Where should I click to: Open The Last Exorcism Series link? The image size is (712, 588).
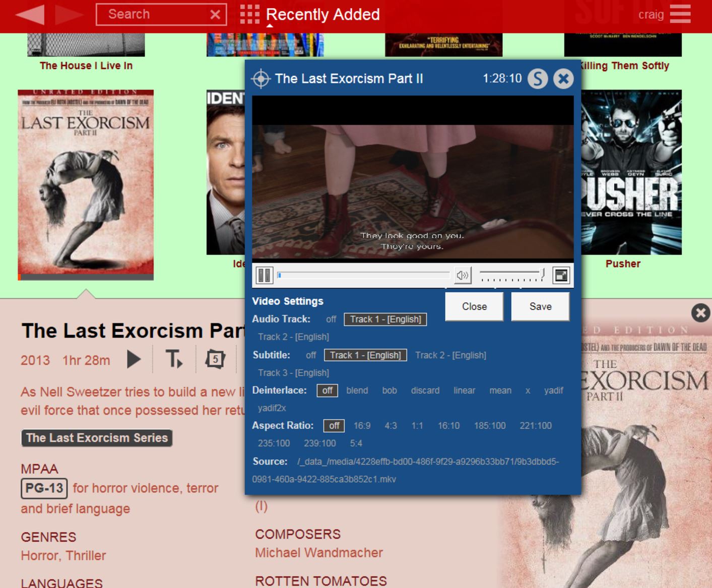(x=97, y=438)
